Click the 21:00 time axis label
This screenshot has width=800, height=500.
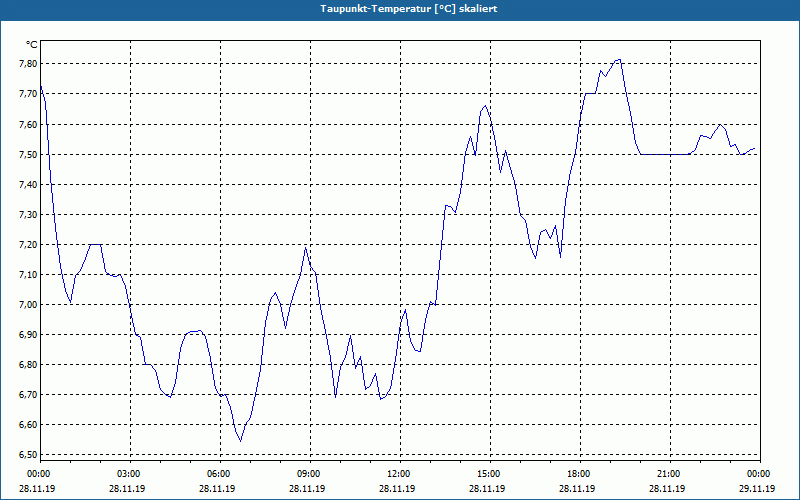(x=667, y=474)
